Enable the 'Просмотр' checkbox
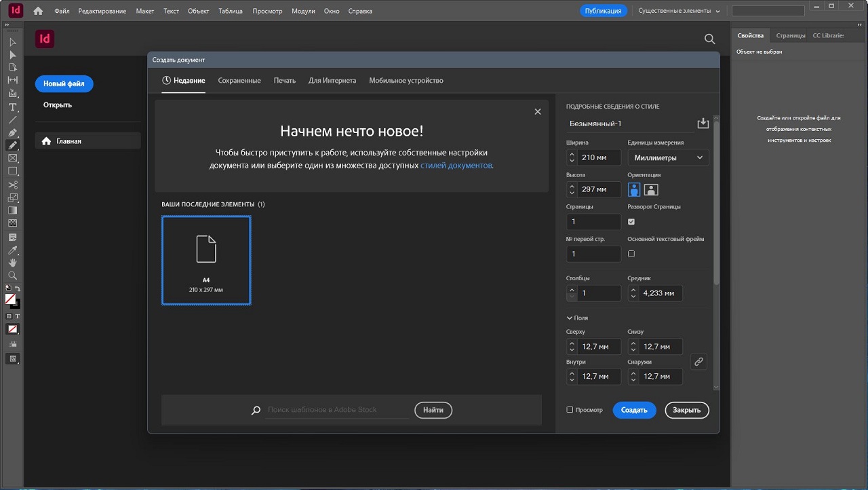This screenshot has width=868, height=490. (570, 410)
